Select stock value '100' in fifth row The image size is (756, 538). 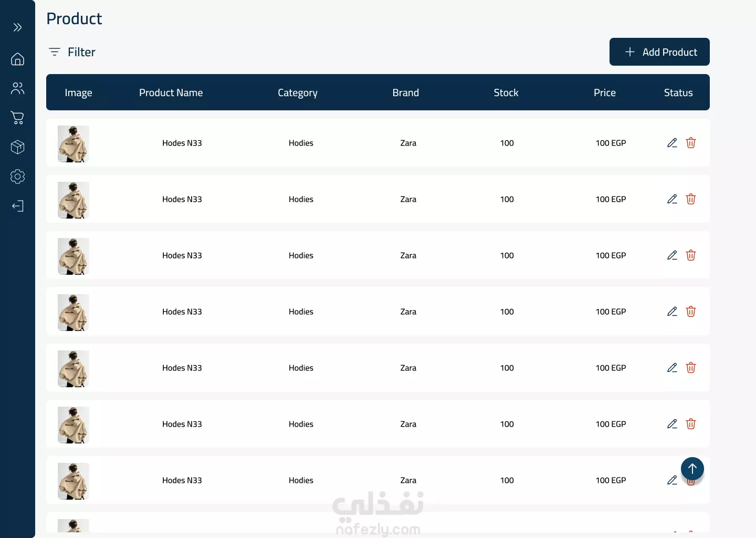[507, 368]
